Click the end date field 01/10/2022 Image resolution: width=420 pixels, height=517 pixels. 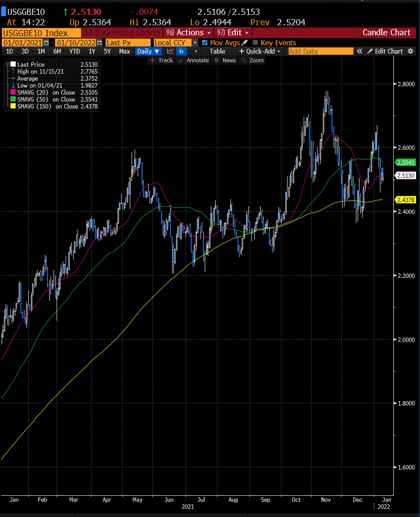(x=76, y=43)
